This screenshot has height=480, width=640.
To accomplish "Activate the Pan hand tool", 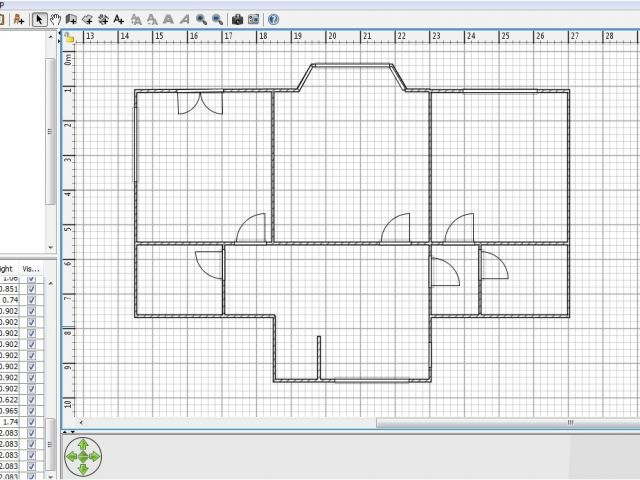I will (55, 19).
